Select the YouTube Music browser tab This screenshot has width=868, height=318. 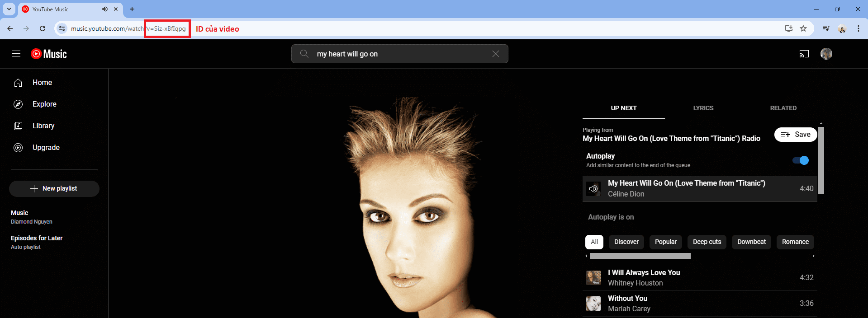70,9
